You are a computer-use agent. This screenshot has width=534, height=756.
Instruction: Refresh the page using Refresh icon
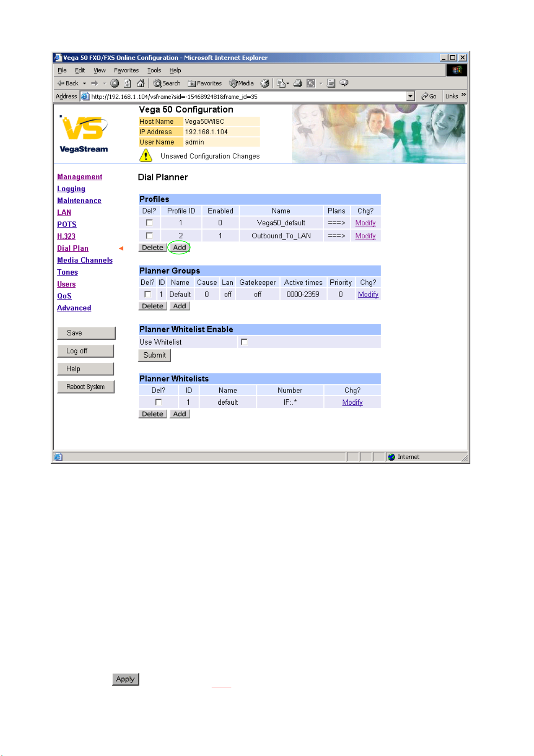coord(127,83)
